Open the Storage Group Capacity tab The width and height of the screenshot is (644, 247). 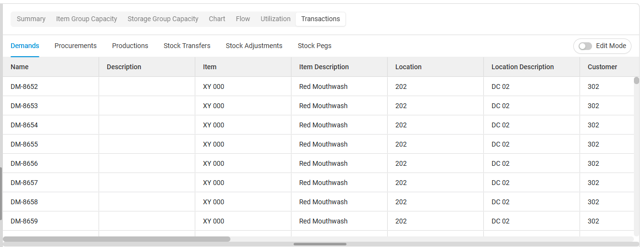[163, 19]
